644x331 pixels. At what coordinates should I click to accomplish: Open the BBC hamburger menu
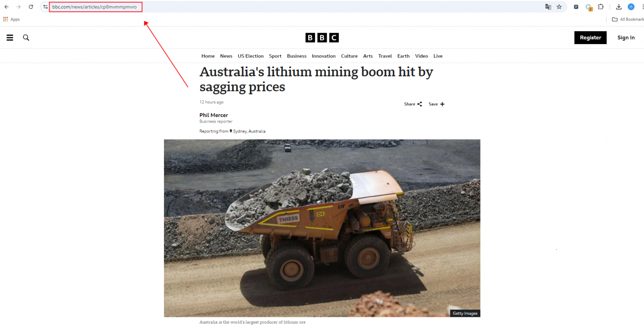tap(10, 38)
